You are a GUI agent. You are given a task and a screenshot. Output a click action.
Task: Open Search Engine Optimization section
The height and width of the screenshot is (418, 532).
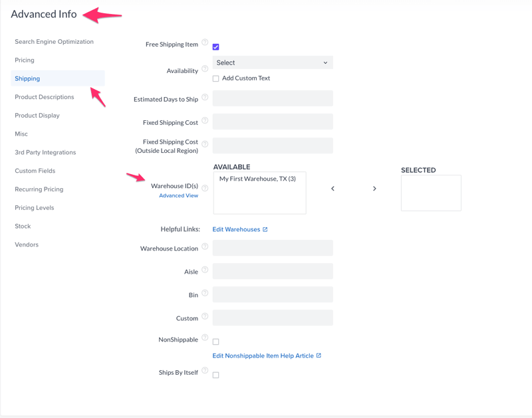[54, 42]
